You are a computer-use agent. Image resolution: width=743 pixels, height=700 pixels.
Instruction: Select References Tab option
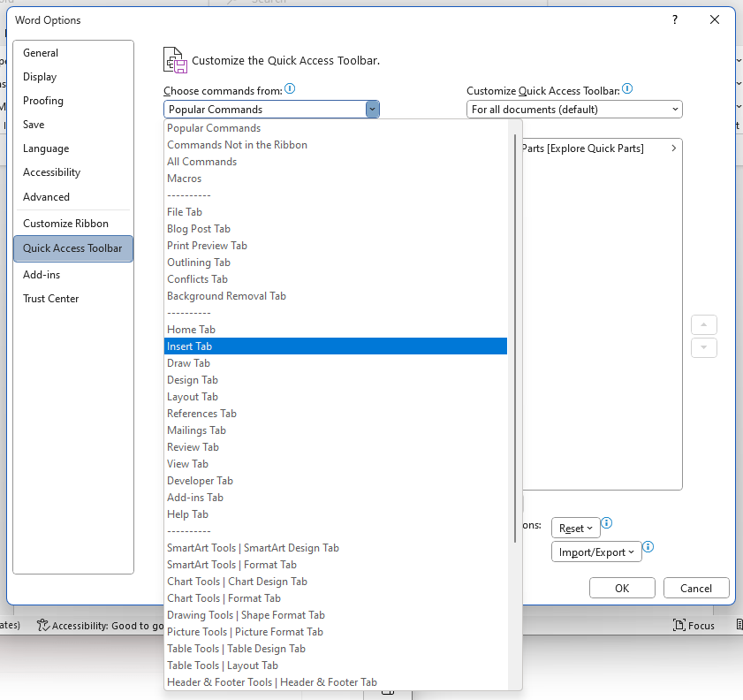point(336,414)
